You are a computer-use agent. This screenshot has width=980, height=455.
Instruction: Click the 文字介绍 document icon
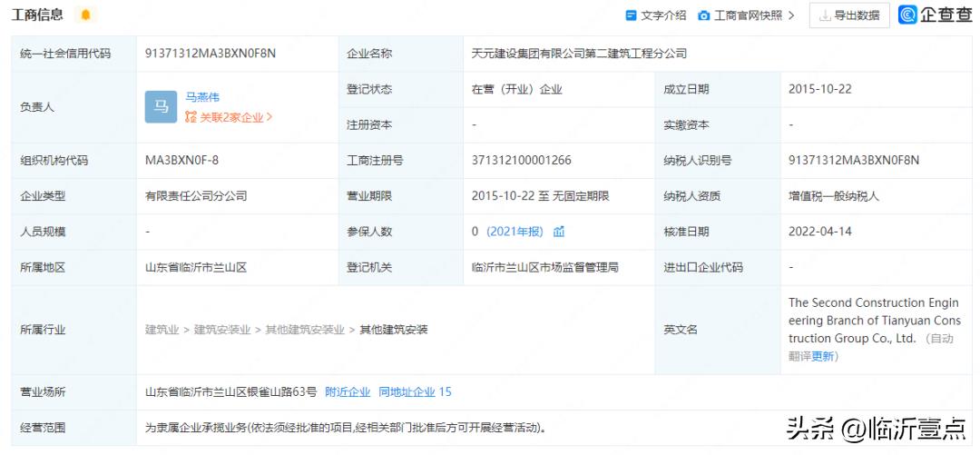632,15
